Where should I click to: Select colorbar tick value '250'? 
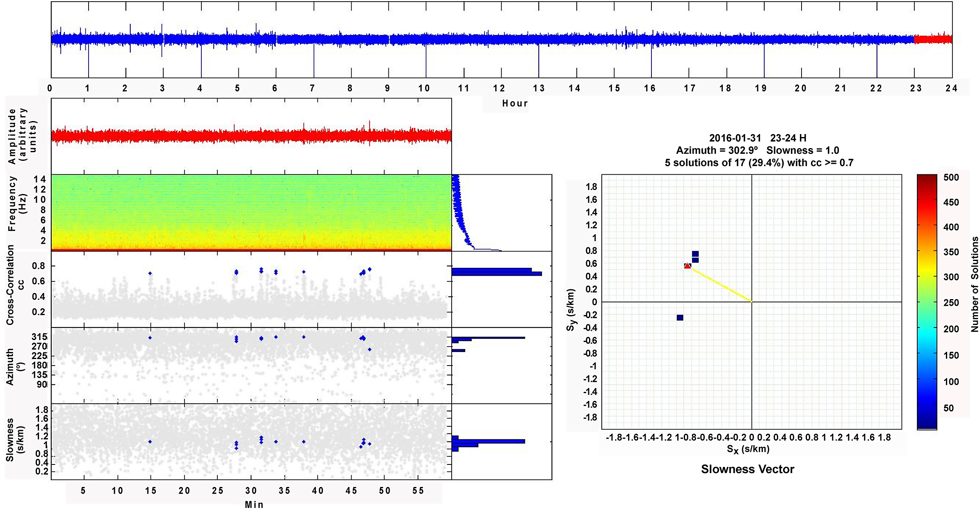951,303
